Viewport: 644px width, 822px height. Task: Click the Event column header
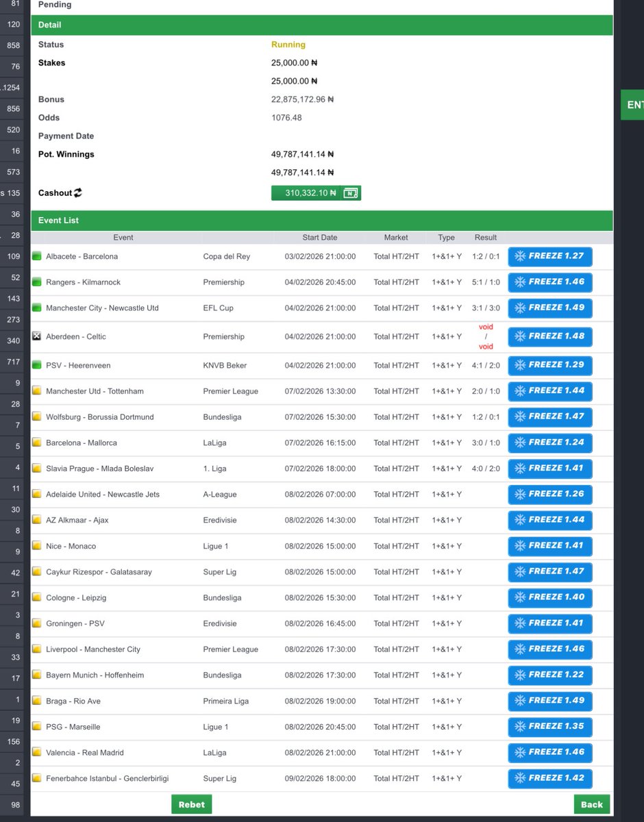(x=123, y=238)
